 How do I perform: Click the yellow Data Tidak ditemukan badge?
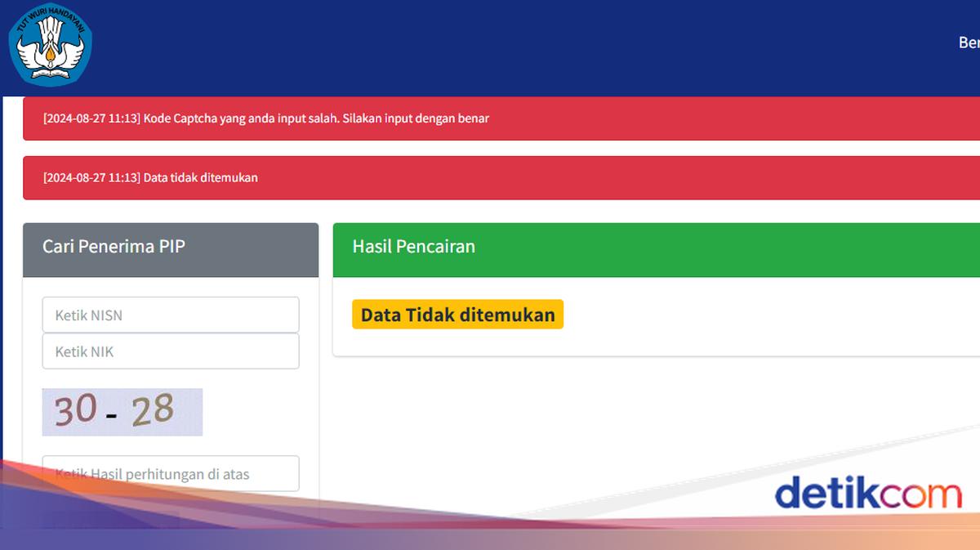(457, 314)
